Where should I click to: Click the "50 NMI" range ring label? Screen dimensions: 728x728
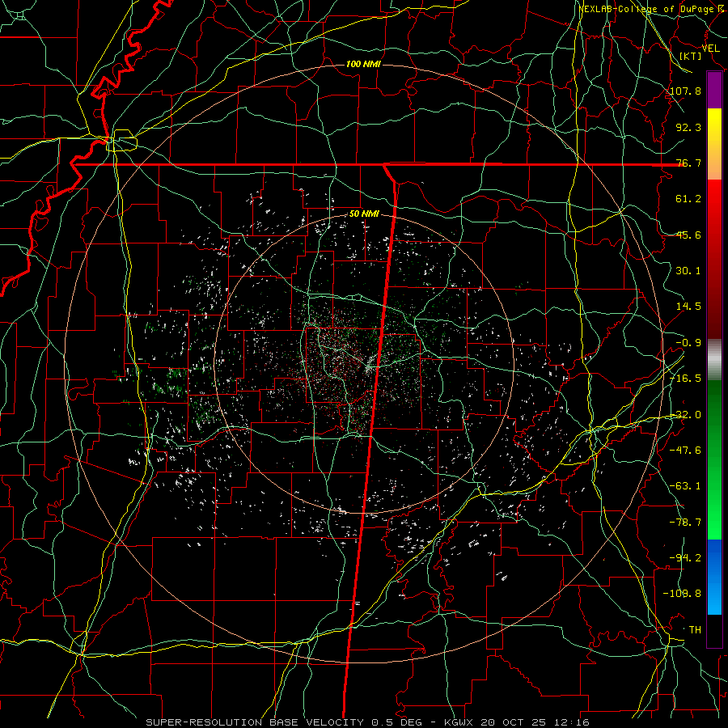pos(364,214)
